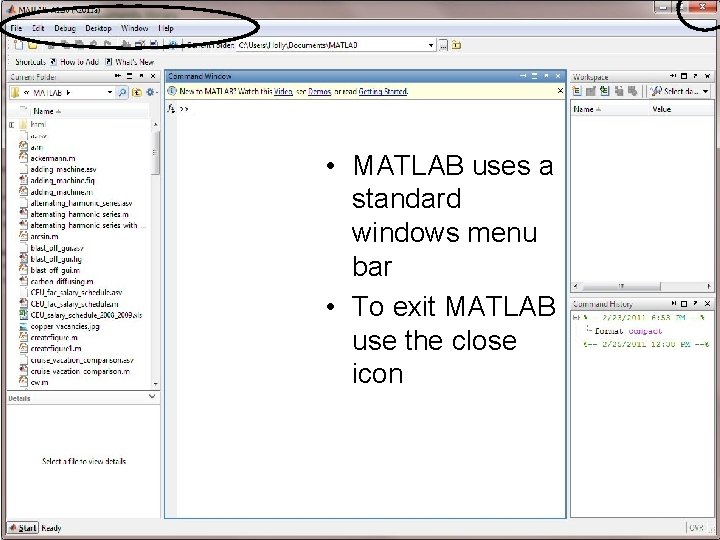Click the Redo toolbar icon
This screenshot has width=720, height=540.
pyautogui.click(x=107, y=45)
